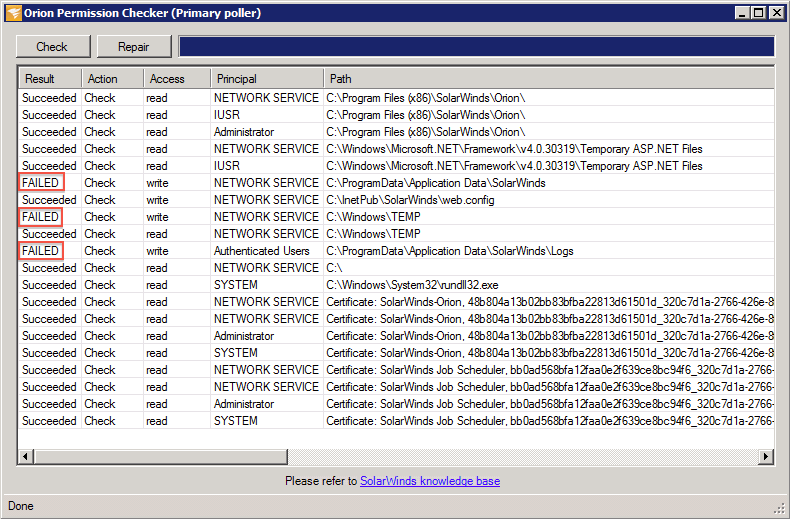
Task: Click the Repair button
Action: [x=134, y=47]
